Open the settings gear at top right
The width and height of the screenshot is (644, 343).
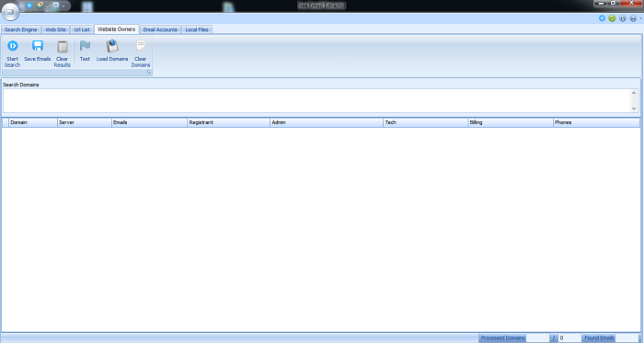pos(602,18)
